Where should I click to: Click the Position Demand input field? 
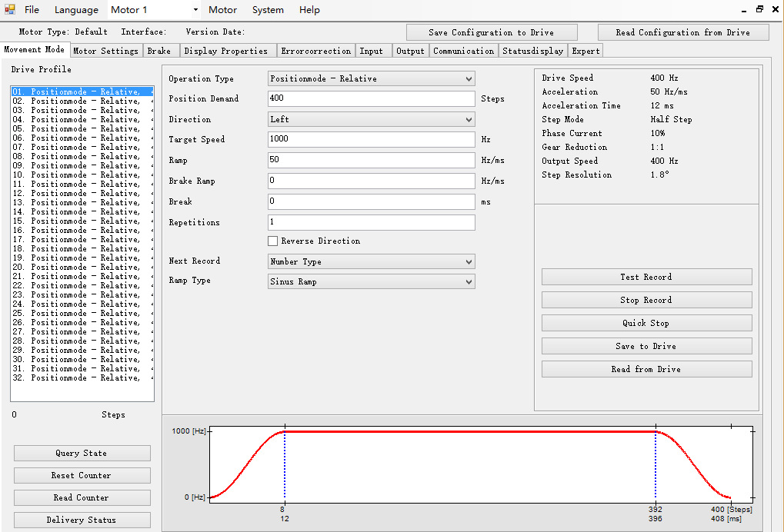371,98
